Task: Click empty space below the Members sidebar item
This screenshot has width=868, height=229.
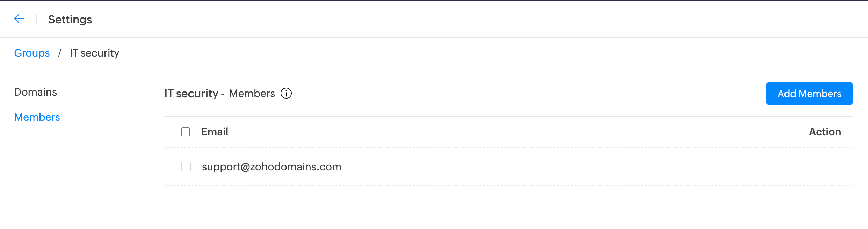Action: pos(75,175)
